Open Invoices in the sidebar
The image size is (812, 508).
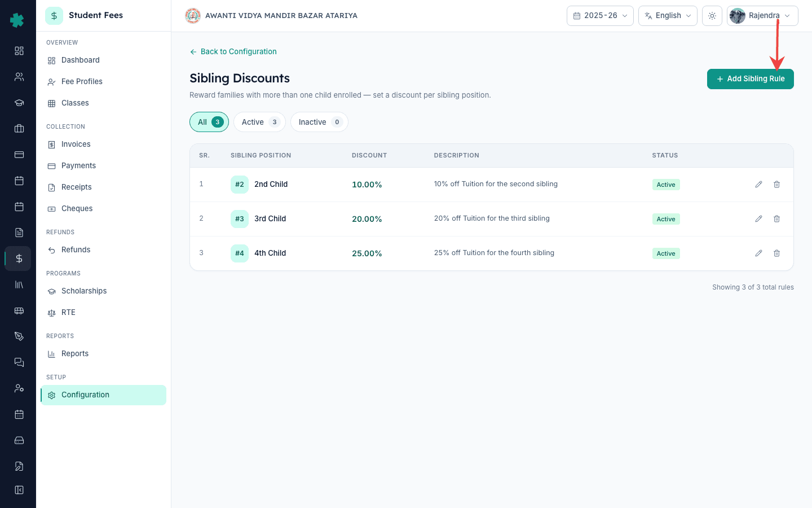pyautogui.click(x=103, y=144)
